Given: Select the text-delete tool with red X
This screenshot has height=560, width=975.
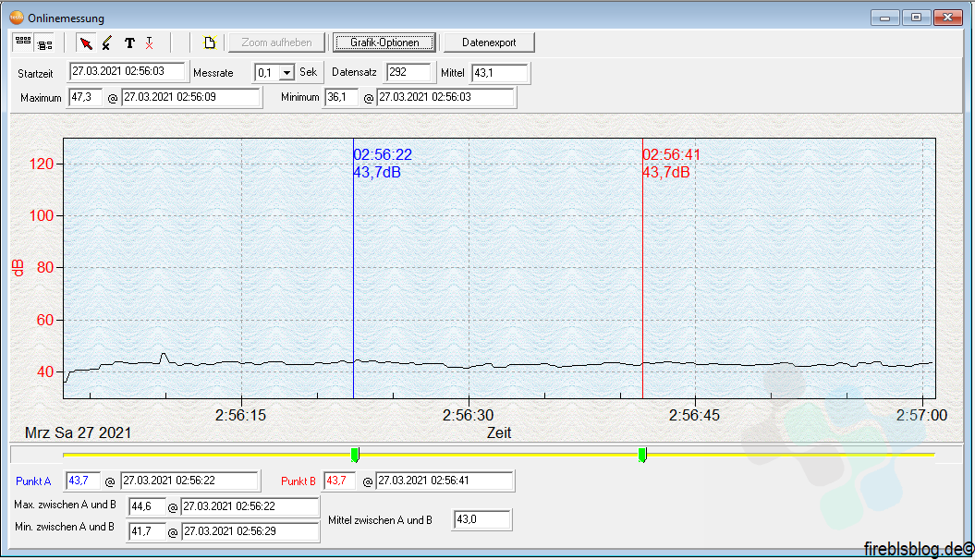Looking at the screenshot, I should point(151,43).
